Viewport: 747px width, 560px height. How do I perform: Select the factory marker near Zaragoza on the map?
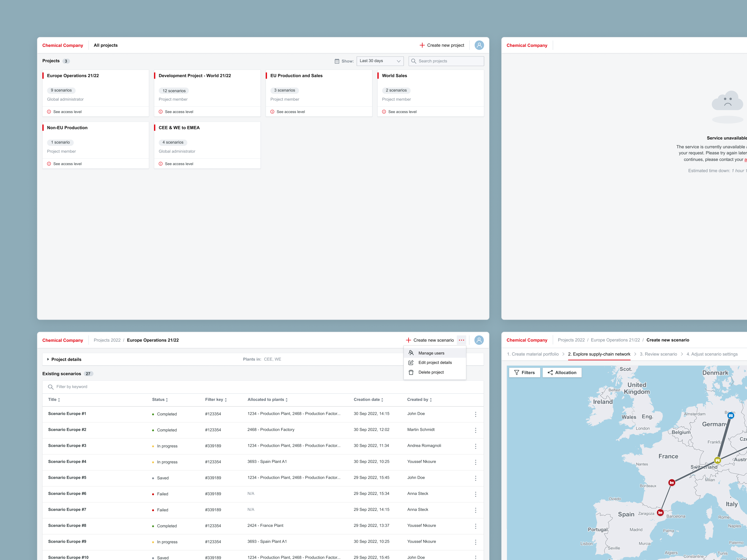click(660, 512)
